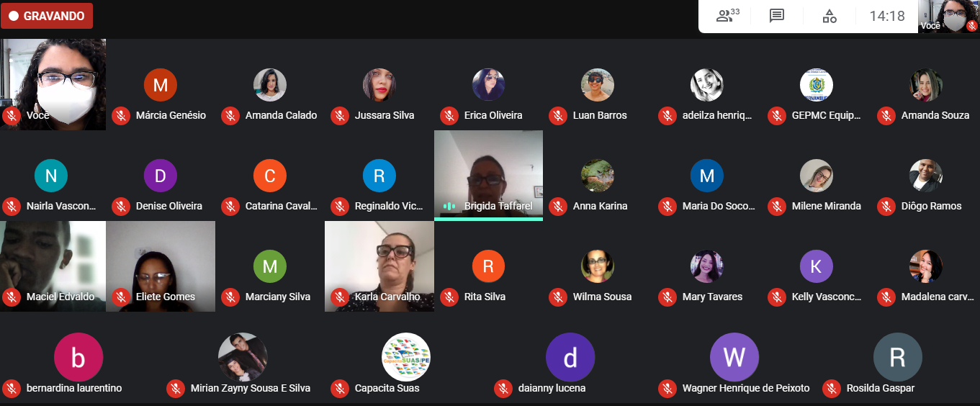Click muted mic icon beside Márcia Genésio
The image size is (980, 406).
pyautogui.click(x=121, y=115)
